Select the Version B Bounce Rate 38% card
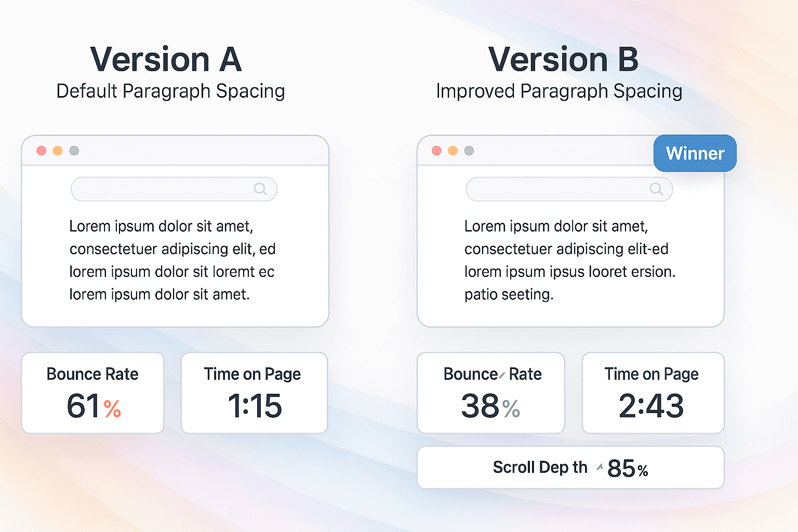 click(x=491, y=393)
